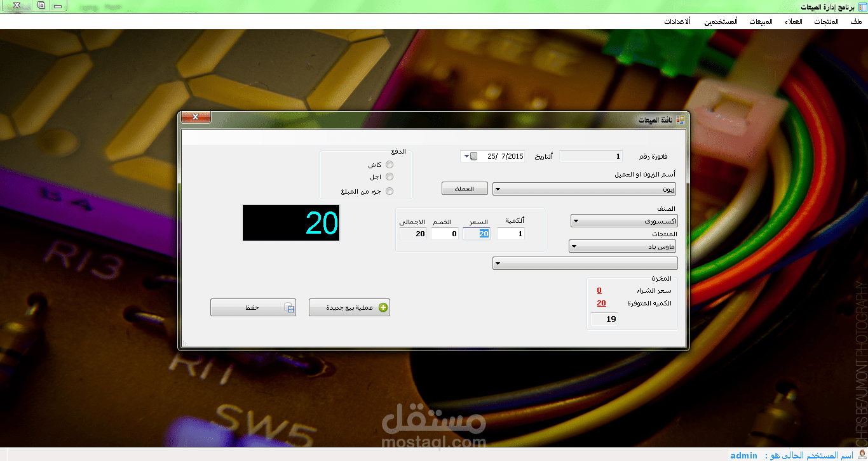Close the sales window نافذة المبيعات

point(196,117)
